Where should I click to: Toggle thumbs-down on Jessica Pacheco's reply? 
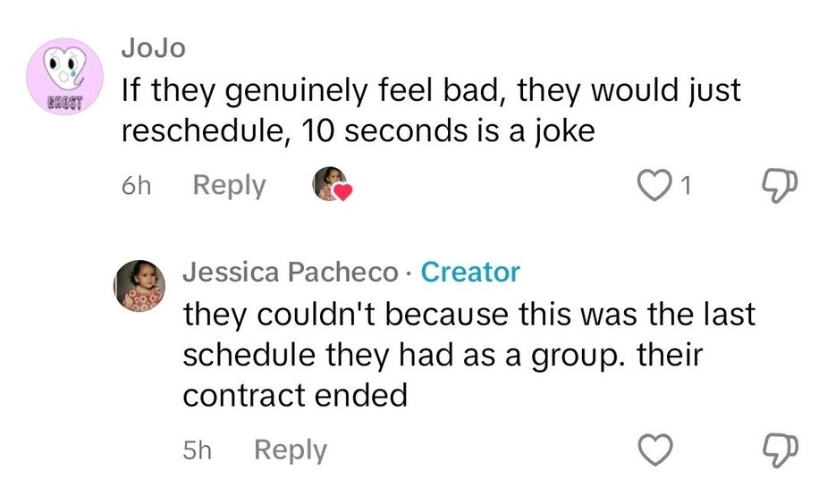point(775,449)
